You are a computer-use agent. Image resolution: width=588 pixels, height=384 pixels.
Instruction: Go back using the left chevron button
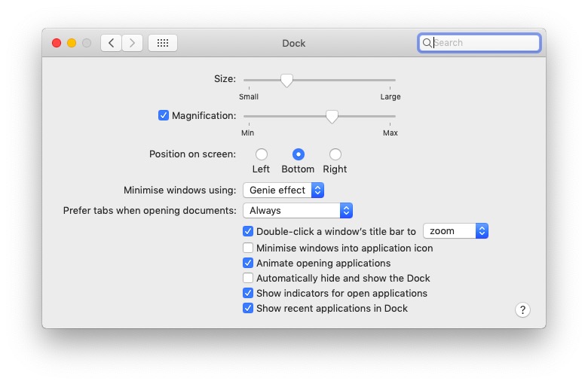click(x=111, y=43)
